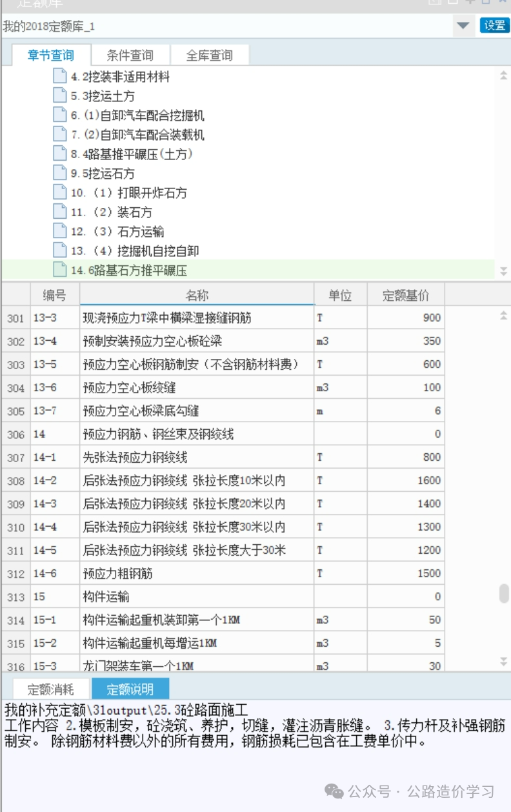Click code cell 13-5
The height and width of the screenshot is (812, 511).
pyautogui.click(x=55, y=364)
